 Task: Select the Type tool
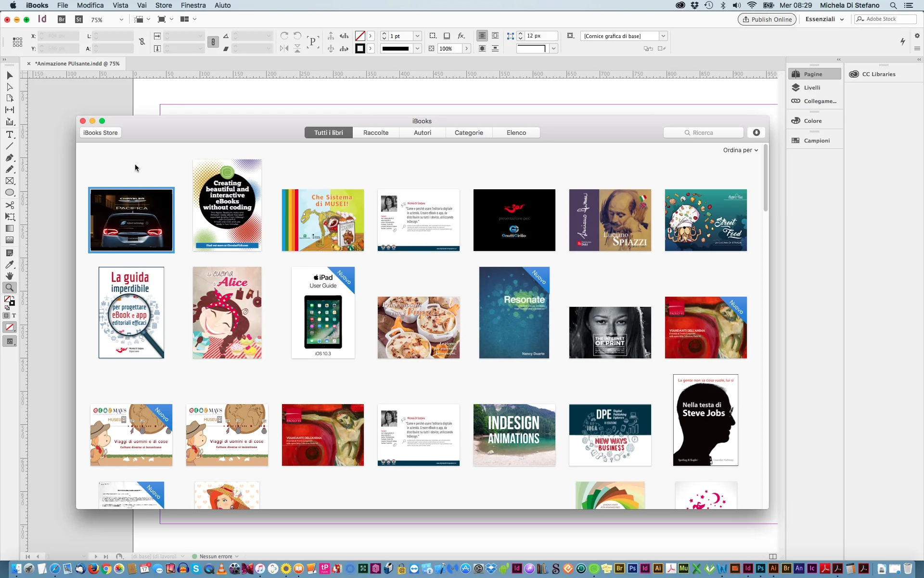tap(10, 135)
